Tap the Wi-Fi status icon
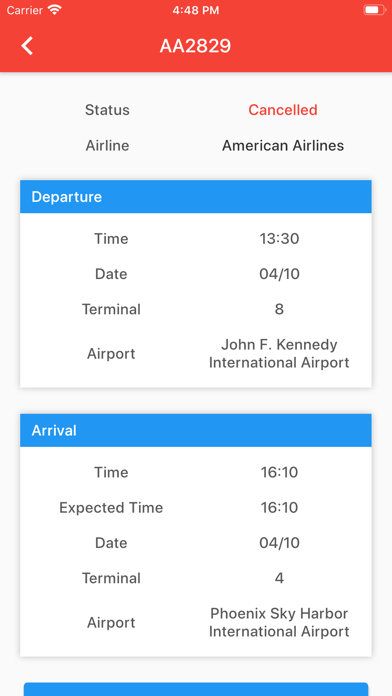 point(55,10)
